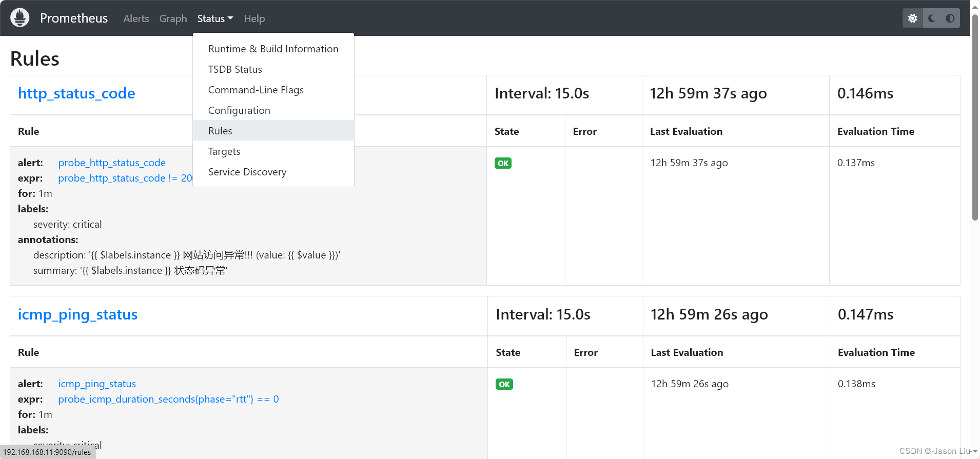
Task: Open the probe_icmp_duration_seconds expression link
Action: tap(168, 399)
